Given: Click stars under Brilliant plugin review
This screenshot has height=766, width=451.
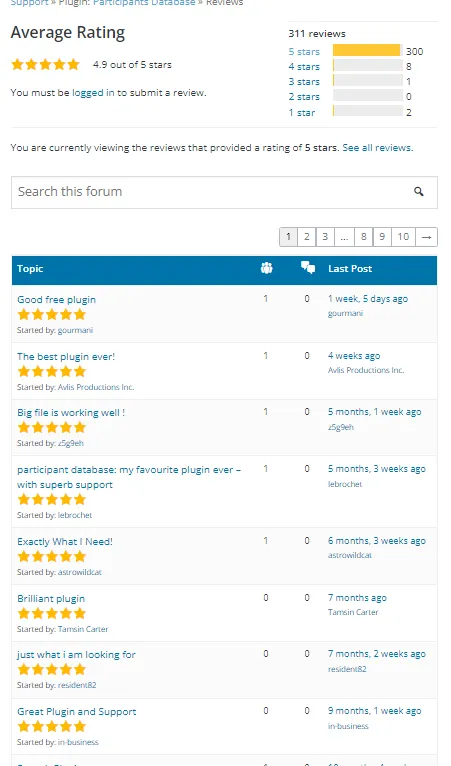Looking at the screenshot, I should [52, 614].
